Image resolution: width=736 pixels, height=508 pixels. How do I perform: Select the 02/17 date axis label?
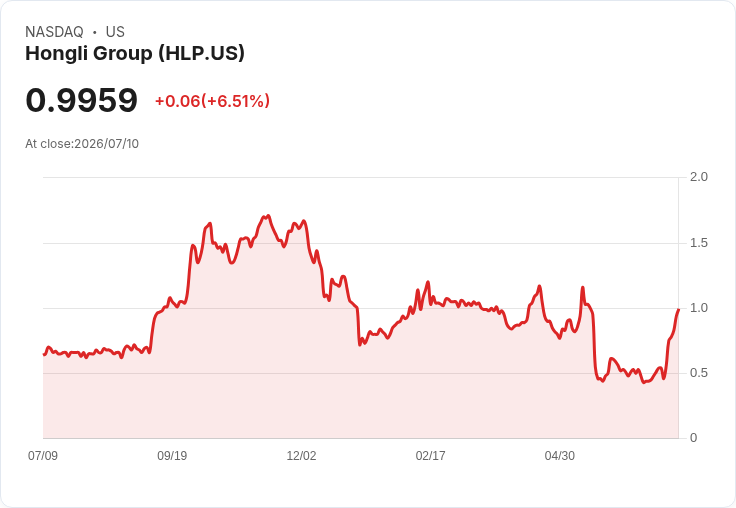430,455
